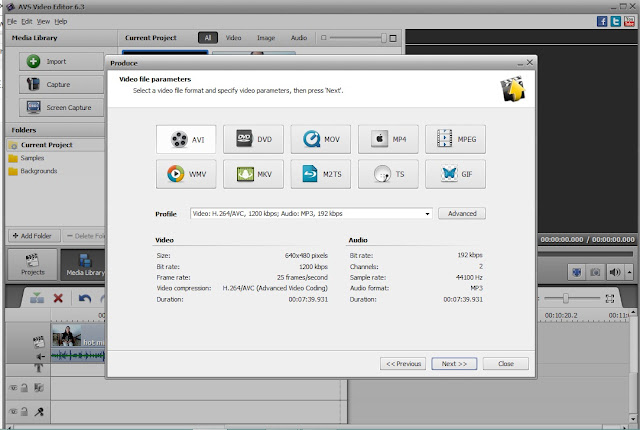Open the File menu
Image resolution: width=640 pixels, height=430 pixels.
coord(11,22)
